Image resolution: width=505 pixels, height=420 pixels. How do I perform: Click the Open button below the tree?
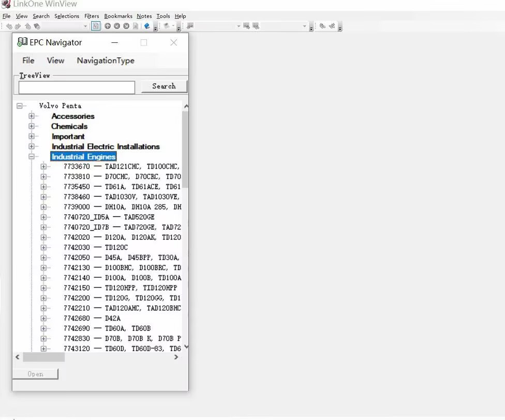[x=35, y=374]
